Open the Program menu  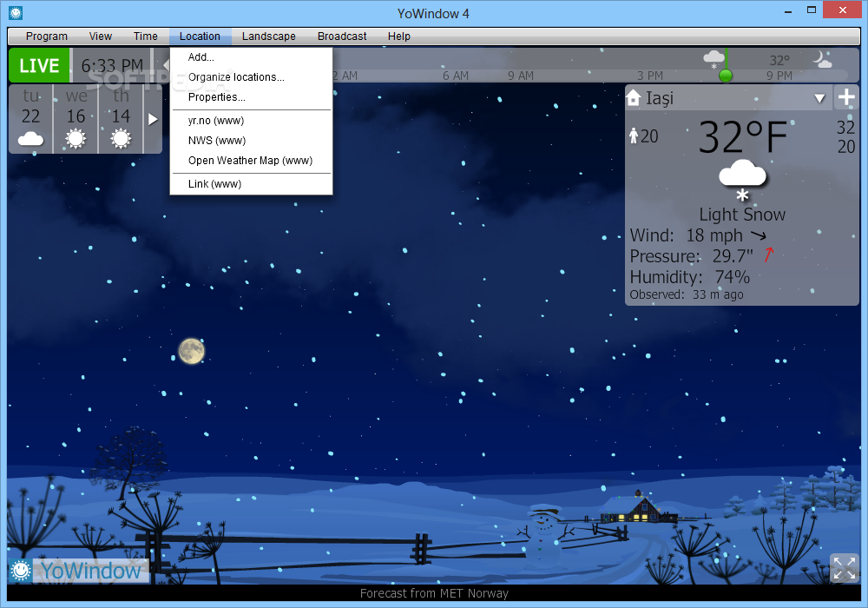[47, 36]
